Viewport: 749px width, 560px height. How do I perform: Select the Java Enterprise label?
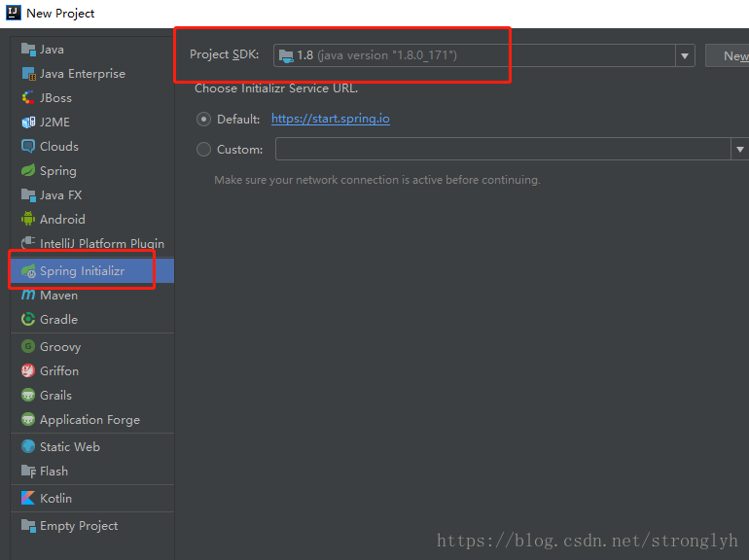click(x=83, y=74)
